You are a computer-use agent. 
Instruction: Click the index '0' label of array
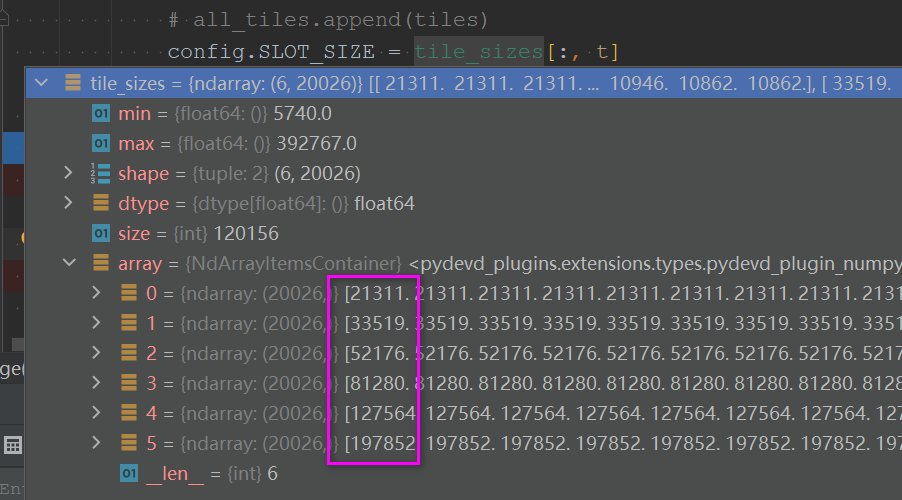(x=151, y=293)
